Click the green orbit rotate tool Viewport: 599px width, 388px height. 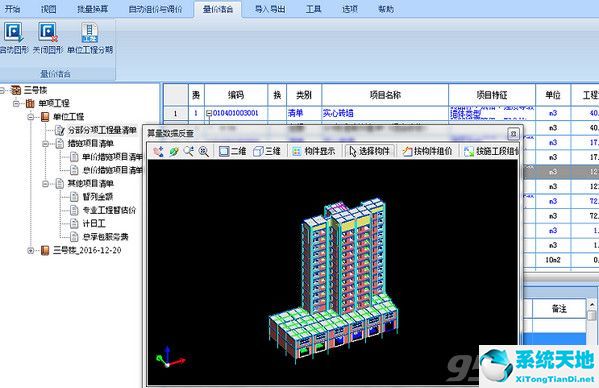(174, 151)
